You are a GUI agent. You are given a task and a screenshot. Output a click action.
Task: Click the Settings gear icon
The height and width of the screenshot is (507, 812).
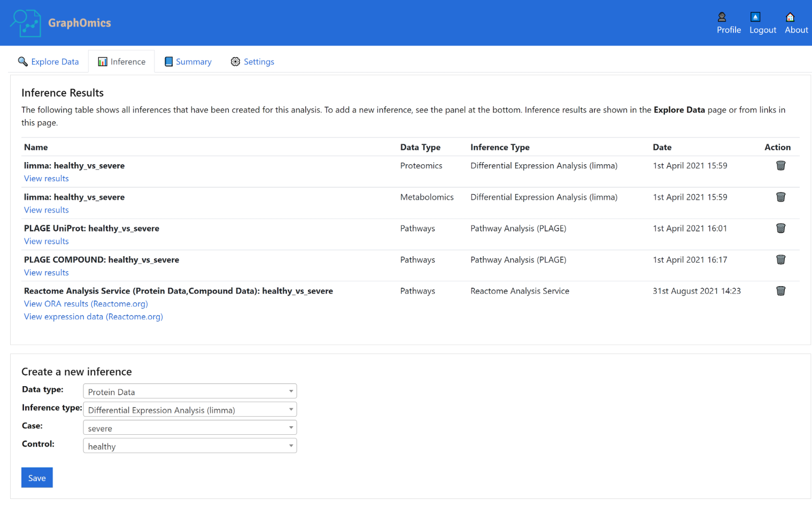pyautogui.click(x=235, y=62)
